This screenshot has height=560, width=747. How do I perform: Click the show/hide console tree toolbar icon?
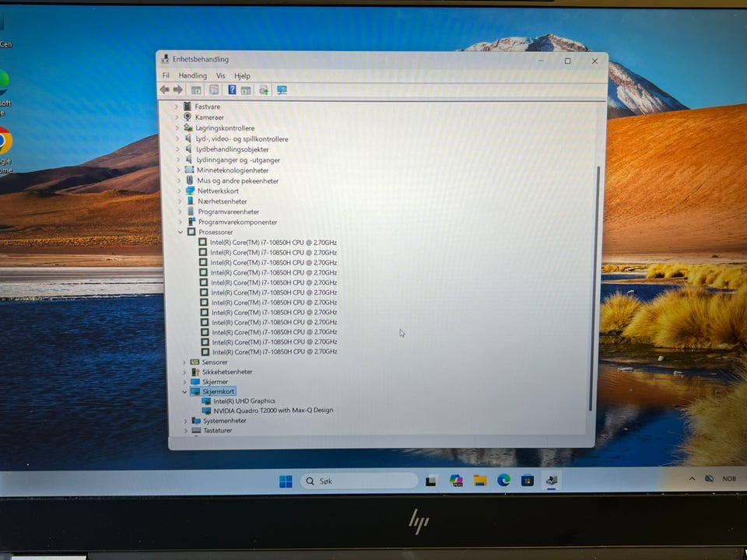[196, 90]
